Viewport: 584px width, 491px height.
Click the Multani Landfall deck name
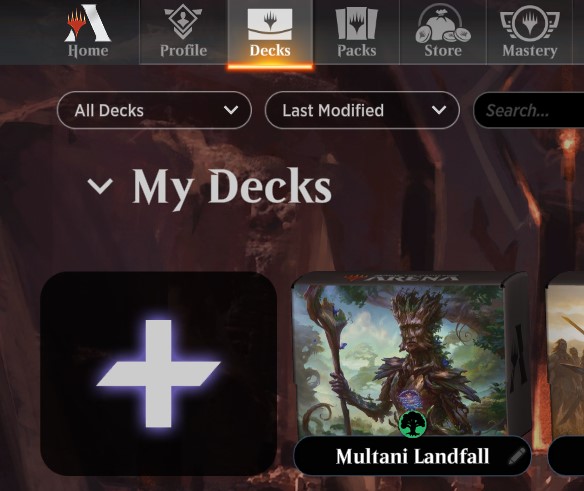[x=412, y=456]
